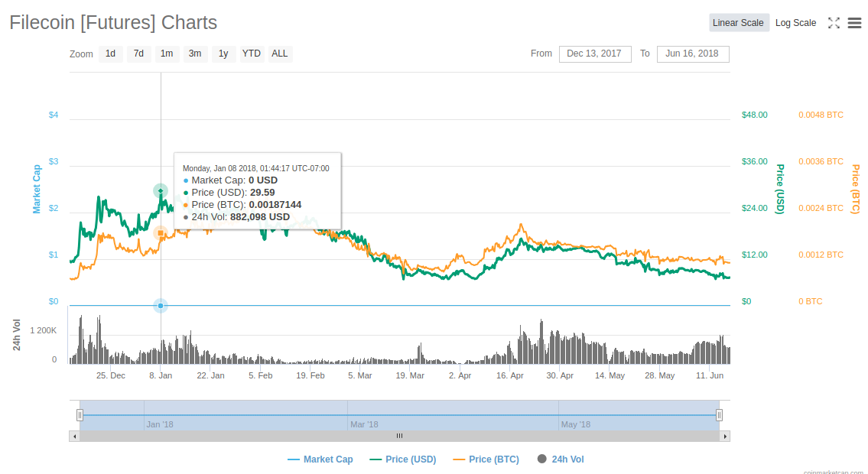Edit the From date field
The height and width of the screenshot is (474, 868).
595,54
